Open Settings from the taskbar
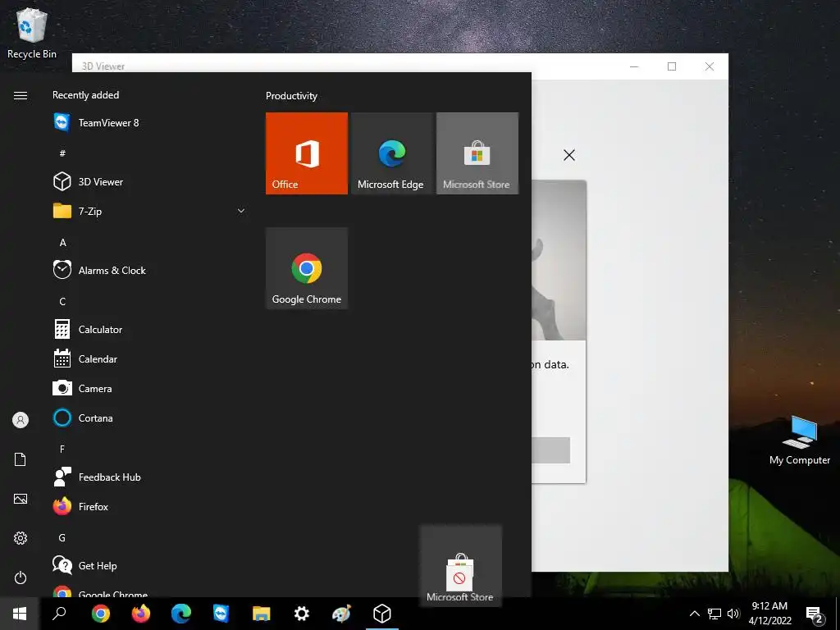The image size is (840, 630). click(302, 614)
